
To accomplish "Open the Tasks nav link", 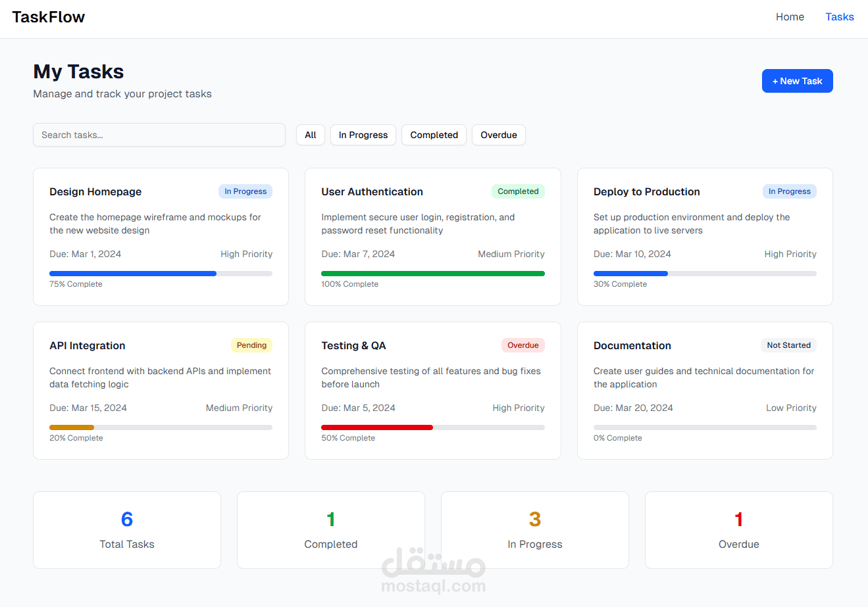I will tap(840, 17).
